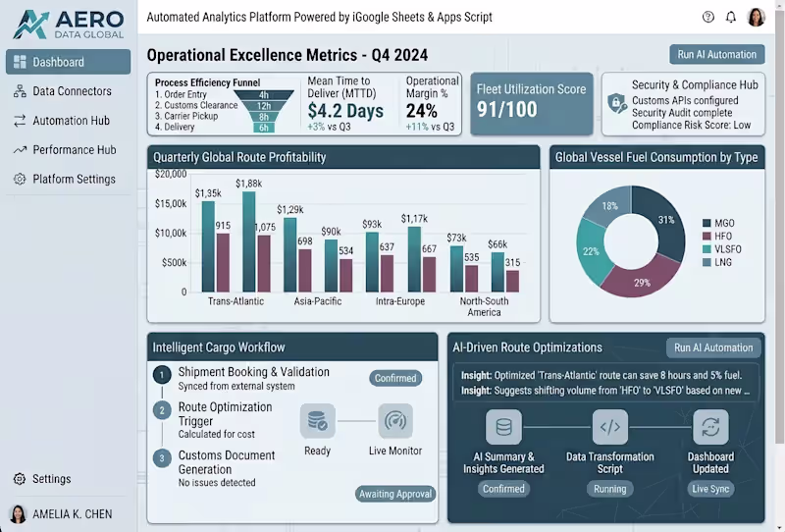Viewport: 785px width, 532px height.
Task: Click the 18% donut segment
Action: (x=609, y=206)
